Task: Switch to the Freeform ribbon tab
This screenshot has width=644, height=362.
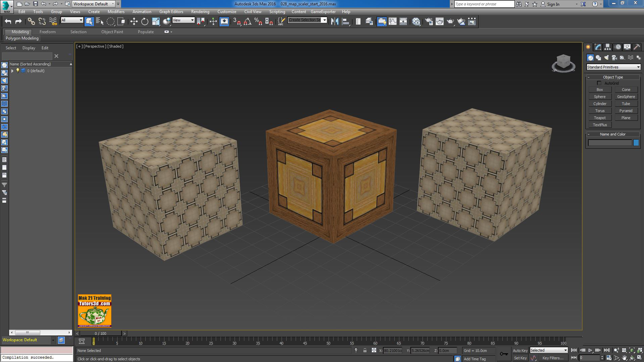Action: click(x=47, y=32)
